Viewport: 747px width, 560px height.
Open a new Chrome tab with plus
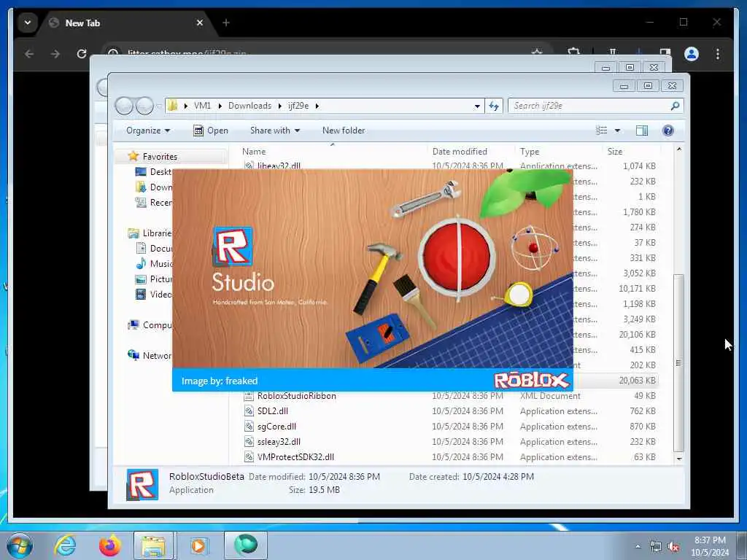pyautogui.click(x=226, y=23)
